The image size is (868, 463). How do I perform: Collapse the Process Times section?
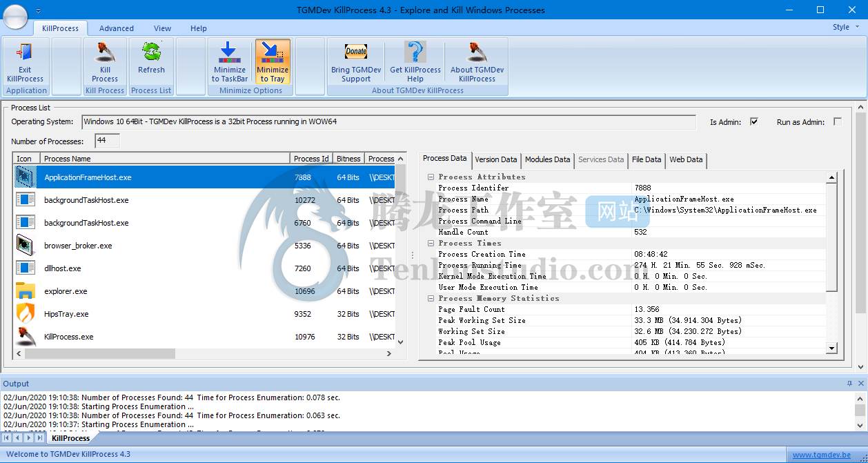431,243
